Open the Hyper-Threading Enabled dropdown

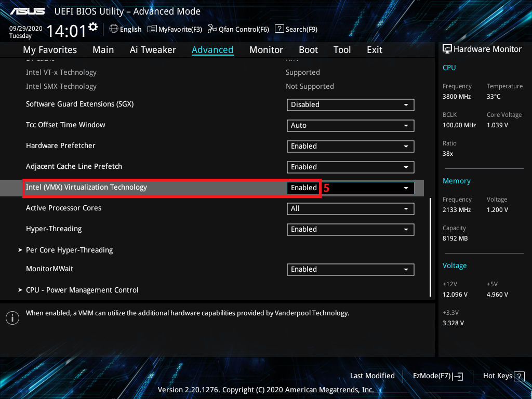350,229
